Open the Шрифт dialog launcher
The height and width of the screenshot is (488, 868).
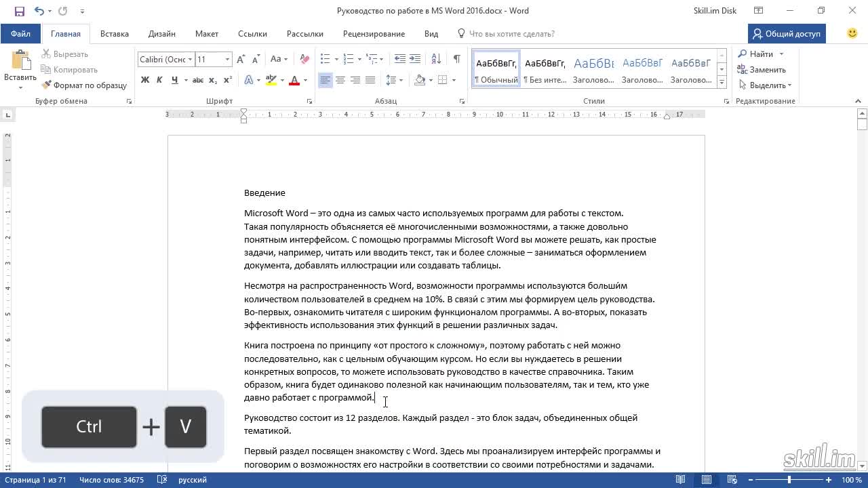coord(310,101)
